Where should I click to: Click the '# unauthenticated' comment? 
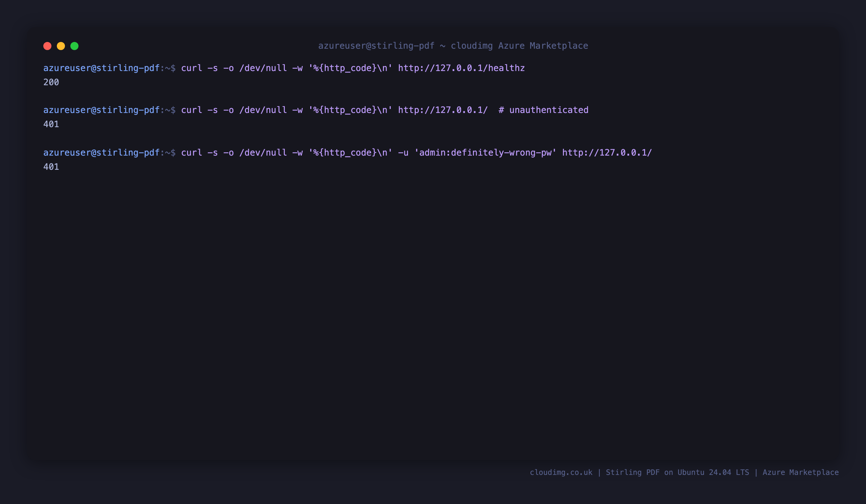click(543, 110)
